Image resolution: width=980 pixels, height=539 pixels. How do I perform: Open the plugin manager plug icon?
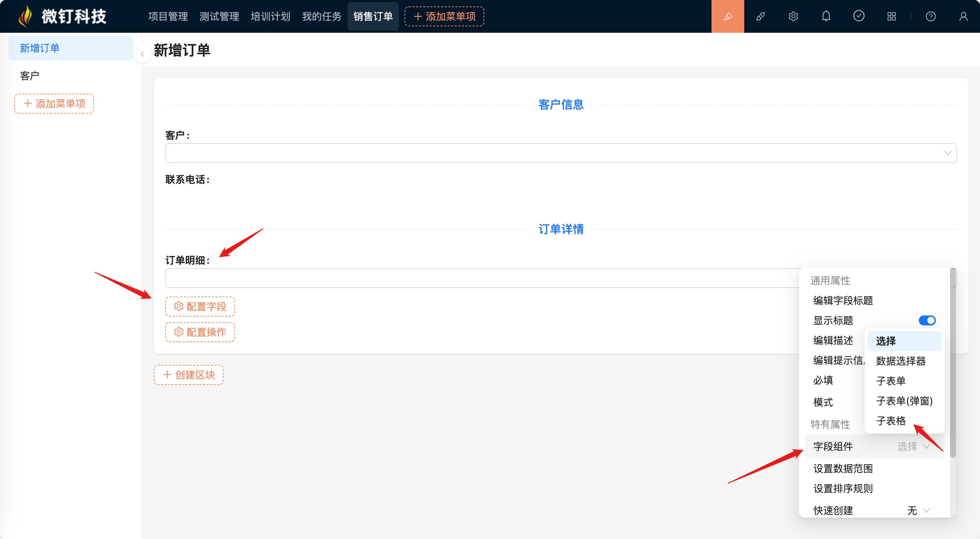click(x=761, y=16)
